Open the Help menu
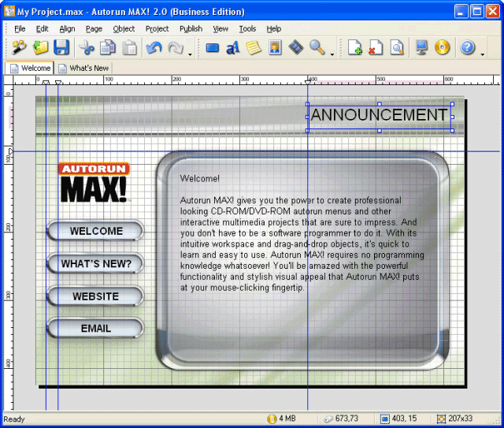 click(274, 28)
